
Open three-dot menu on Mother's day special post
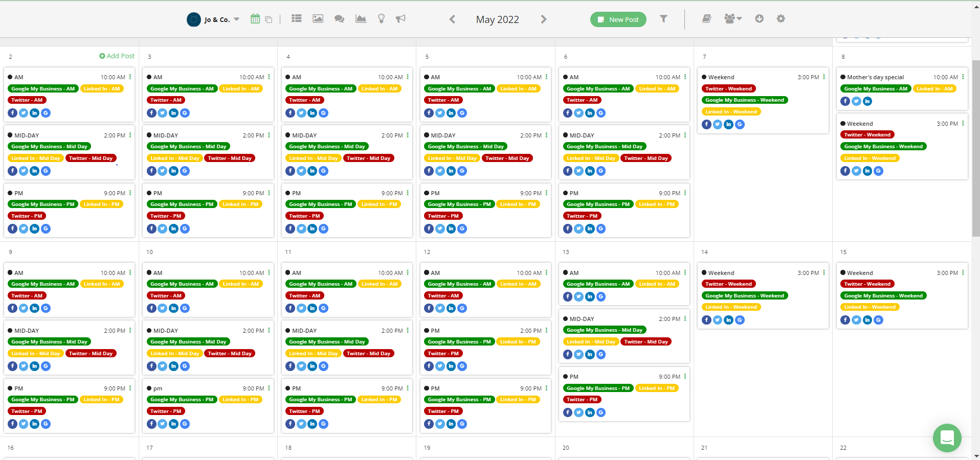(x=963, y=77)
